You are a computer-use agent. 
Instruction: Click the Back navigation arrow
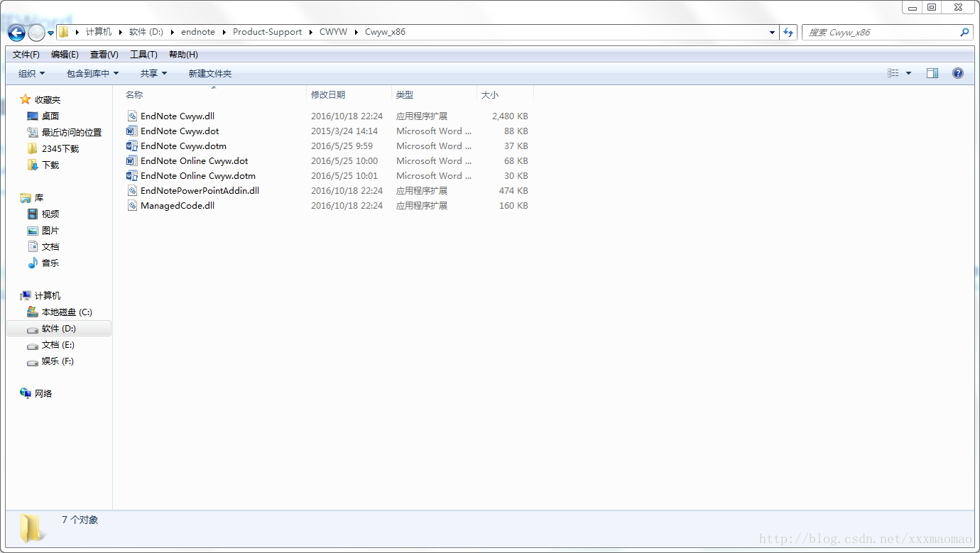16,33
